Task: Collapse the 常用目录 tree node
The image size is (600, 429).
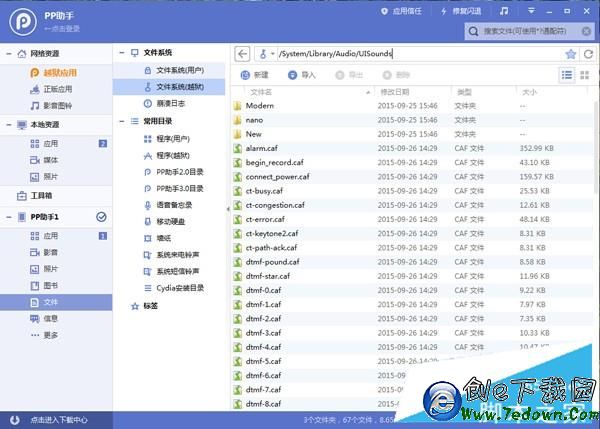Action: [122, 121]
